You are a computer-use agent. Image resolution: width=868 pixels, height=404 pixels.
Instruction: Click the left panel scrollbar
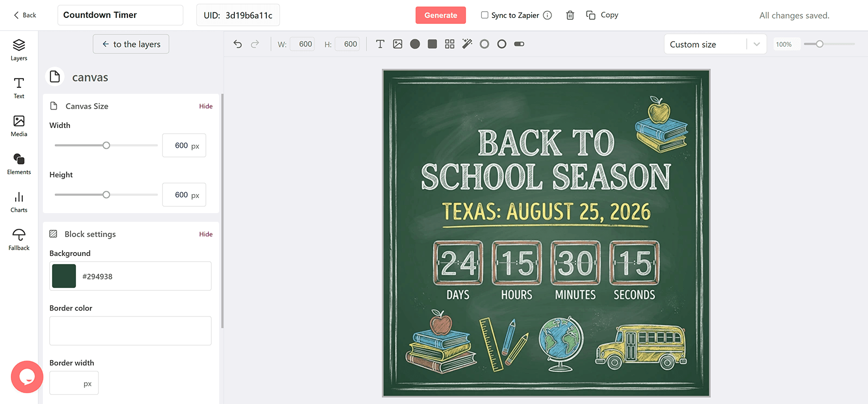click(222, 211)
